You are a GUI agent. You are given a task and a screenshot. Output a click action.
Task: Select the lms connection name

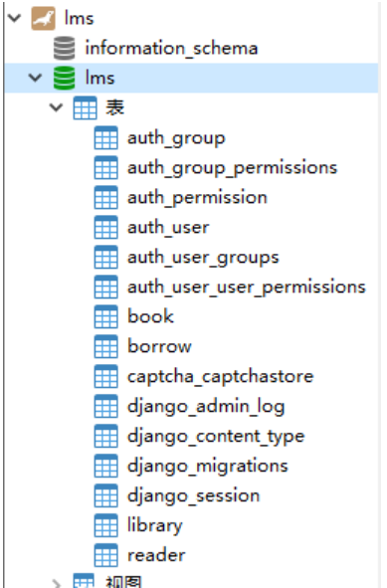pos(79,18)
